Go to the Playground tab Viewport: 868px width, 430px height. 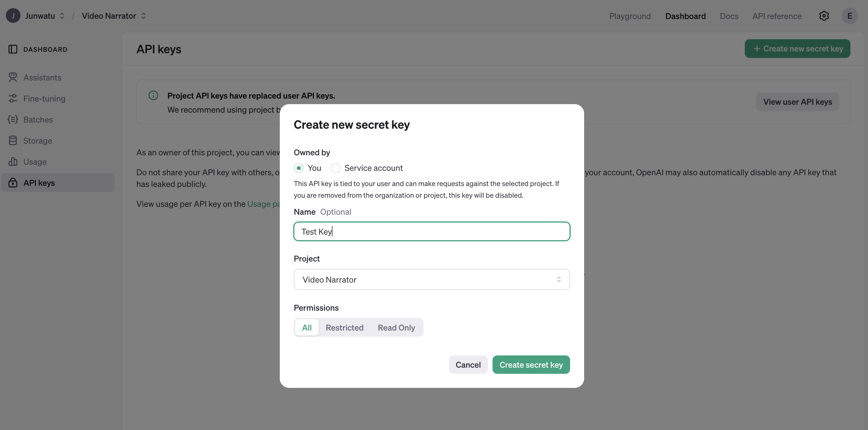click(x=629, y=16)
